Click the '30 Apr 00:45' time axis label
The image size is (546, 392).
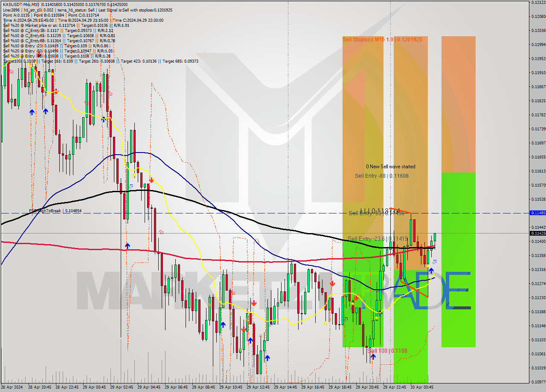pyautogui.click(x=421, y=387)
